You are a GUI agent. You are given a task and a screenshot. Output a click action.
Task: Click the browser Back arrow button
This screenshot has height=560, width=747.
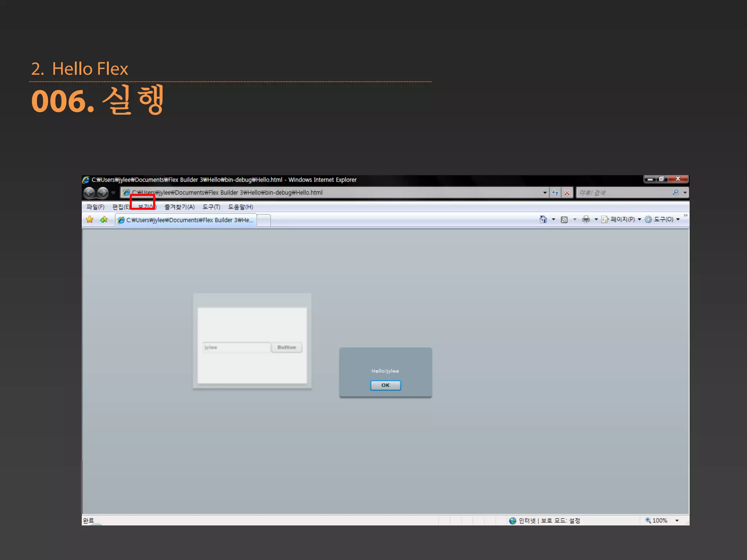point(89,192)
